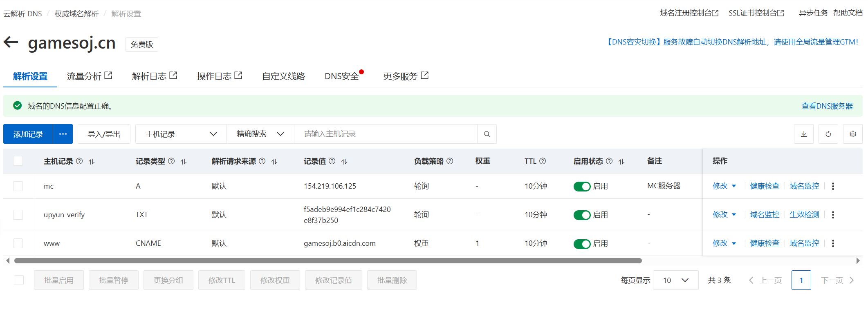
Task: Sort by host record column
Action: tap(92, 162)
